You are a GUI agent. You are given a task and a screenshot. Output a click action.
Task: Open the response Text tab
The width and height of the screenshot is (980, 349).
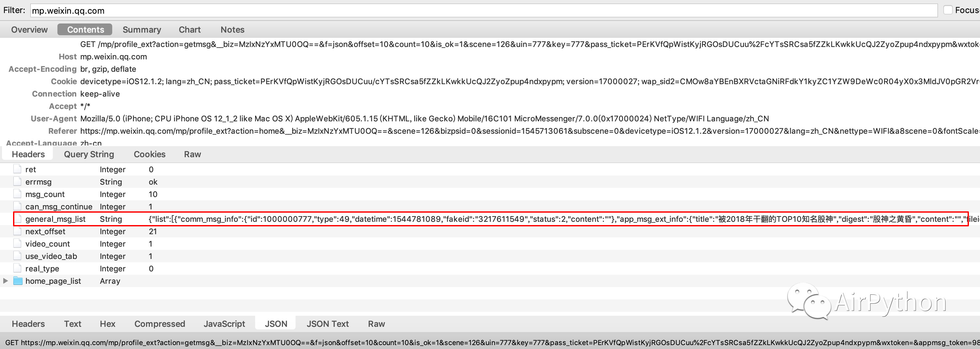coord(73,324)
